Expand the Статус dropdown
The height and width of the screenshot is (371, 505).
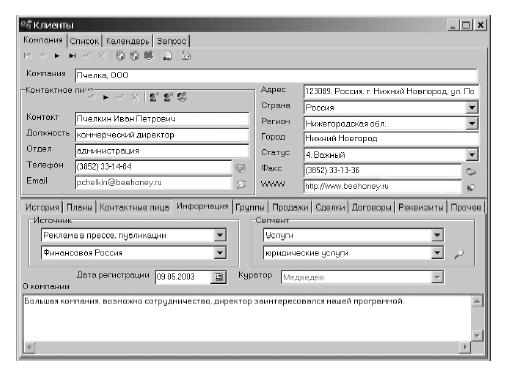pyautogui.click(x=472, y=155)
